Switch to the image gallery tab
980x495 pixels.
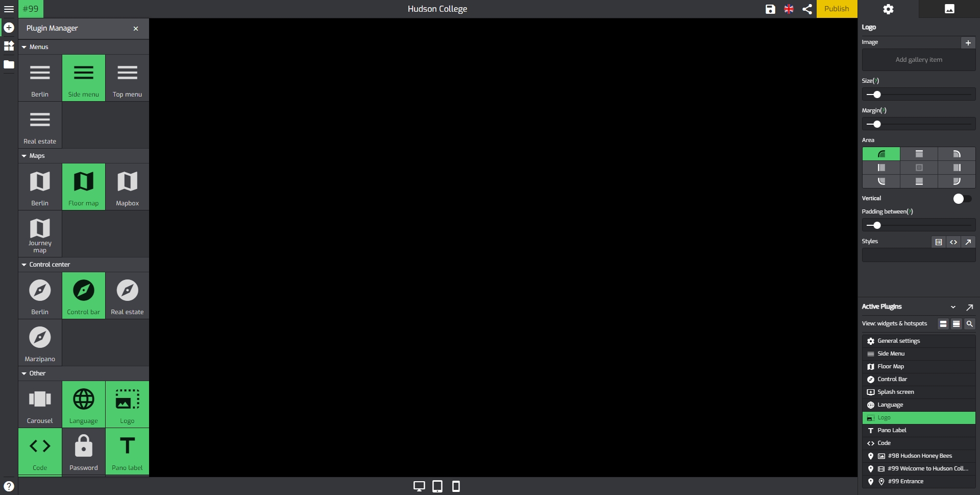click(949, 9)
